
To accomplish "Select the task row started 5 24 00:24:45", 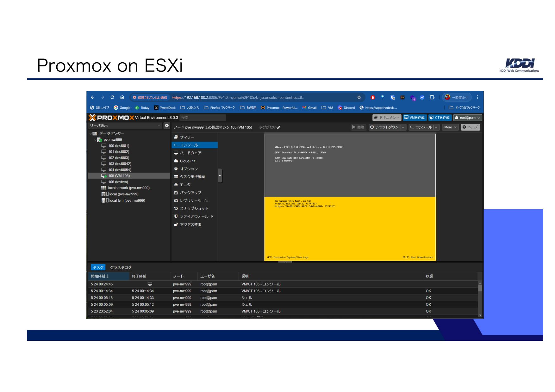I will click(283, 284).
